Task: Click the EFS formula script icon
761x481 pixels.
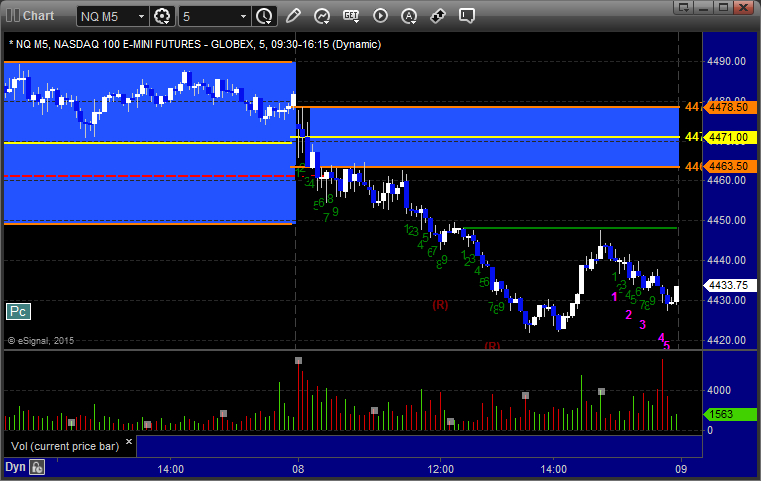Action: pos(351,16)
